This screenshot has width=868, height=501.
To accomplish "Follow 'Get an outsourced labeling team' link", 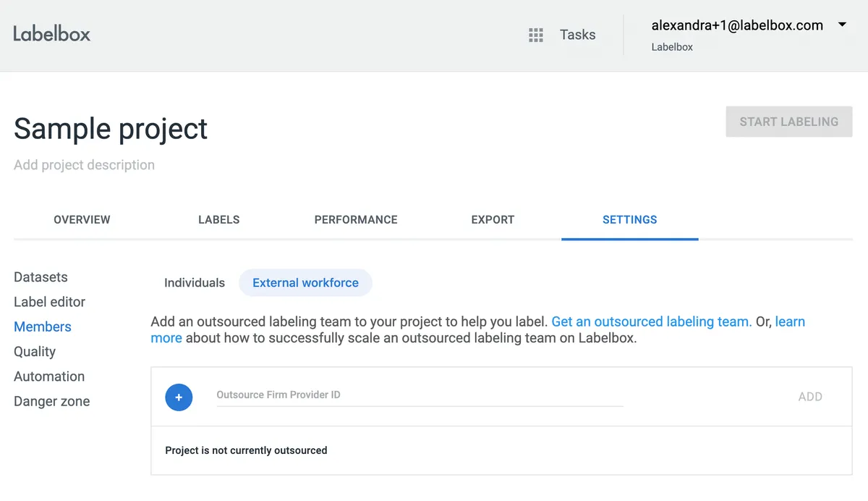I will (651, 321).
